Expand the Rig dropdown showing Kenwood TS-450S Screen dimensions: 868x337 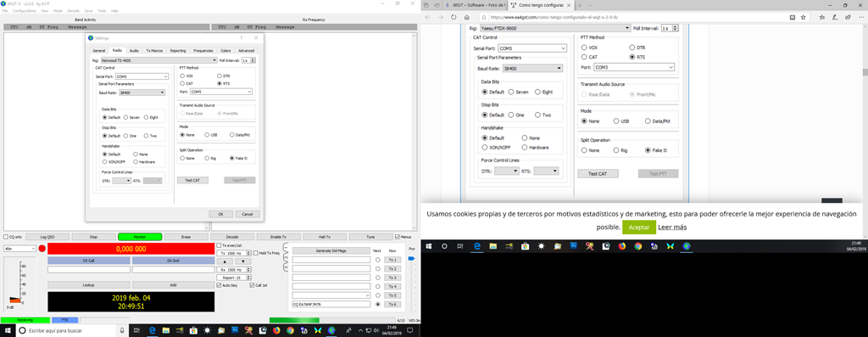click(x=159, y=60)
